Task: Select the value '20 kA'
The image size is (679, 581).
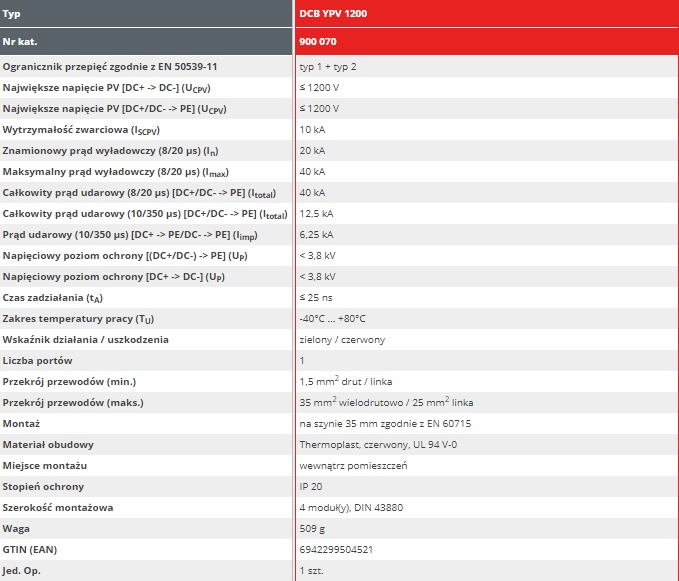Action: point(312,151)
